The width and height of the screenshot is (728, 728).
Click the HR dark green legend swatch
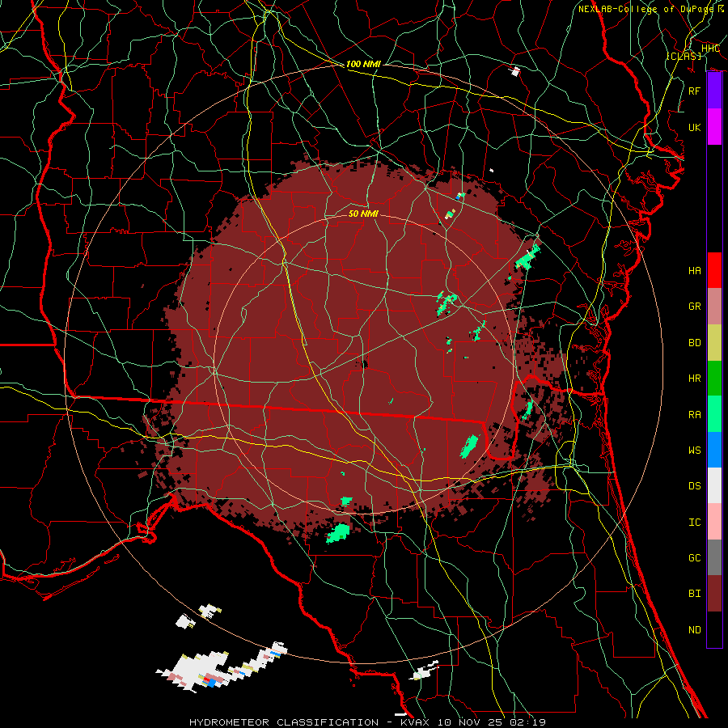[x=714, y=378]
